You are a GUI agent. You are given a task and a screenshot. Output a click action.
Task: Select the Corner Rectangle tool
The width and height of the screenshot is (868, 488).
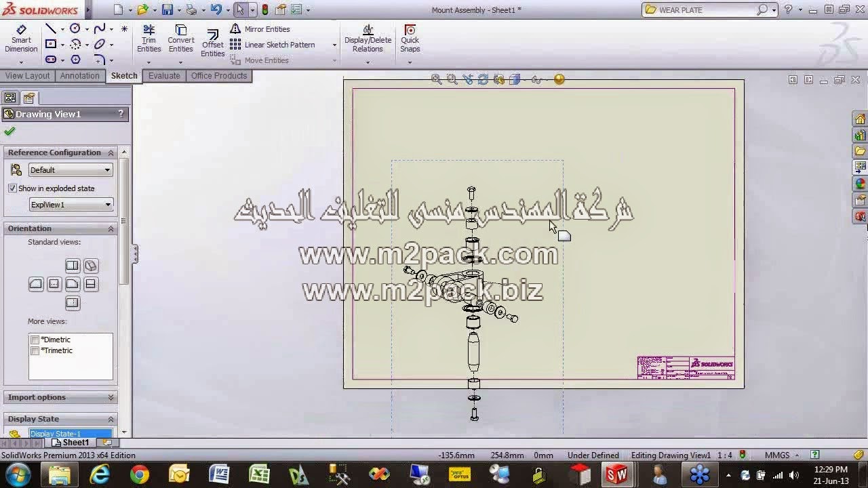51,44
